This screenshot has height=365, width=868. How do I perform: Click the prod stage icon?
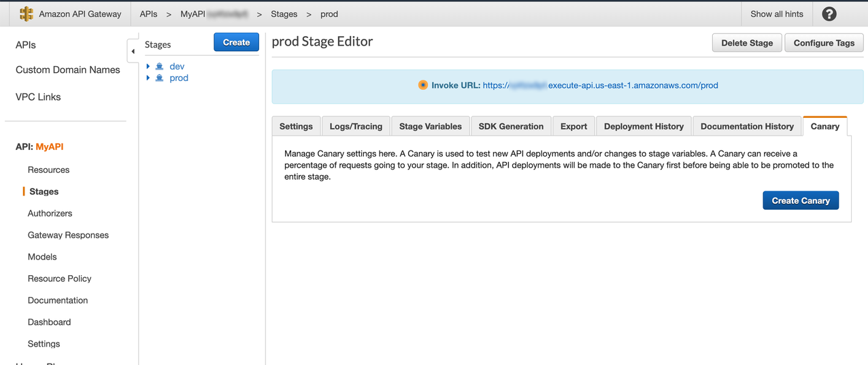[159, 78]
